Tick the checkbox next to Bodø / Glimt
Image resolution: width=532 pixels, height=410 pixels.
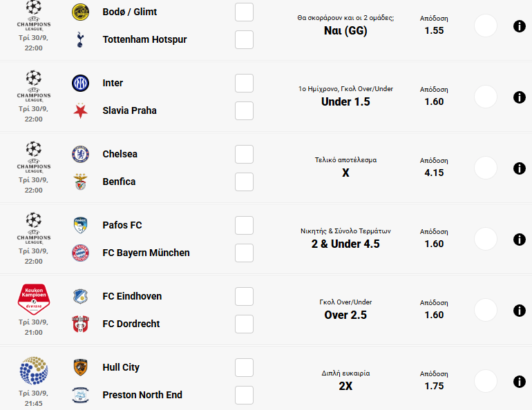point(244,12)
